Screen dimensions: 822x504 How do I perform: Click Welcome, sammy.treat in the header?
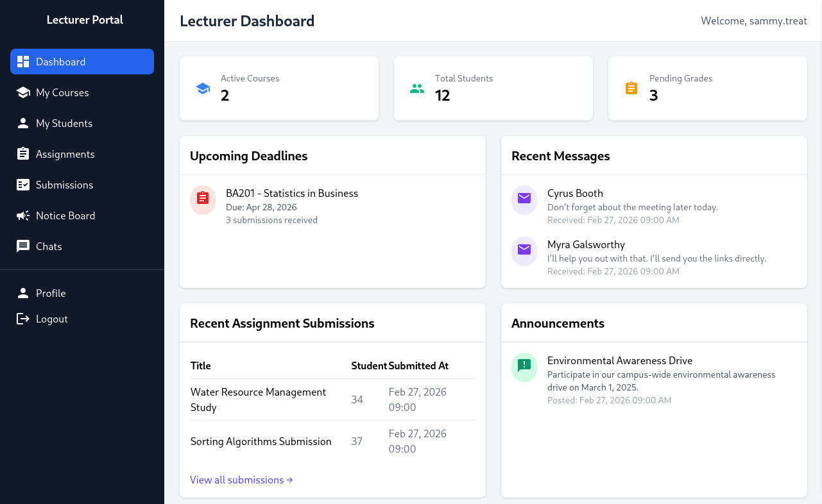pos(754,21)
